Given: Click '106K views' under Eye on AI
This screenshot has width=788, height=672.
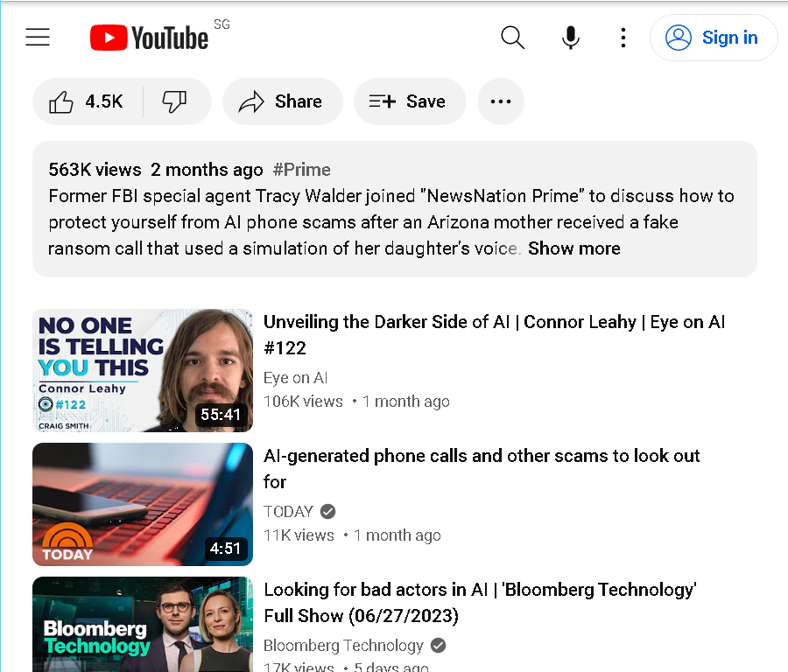Looking at the screenshot, I should point(304,402).
